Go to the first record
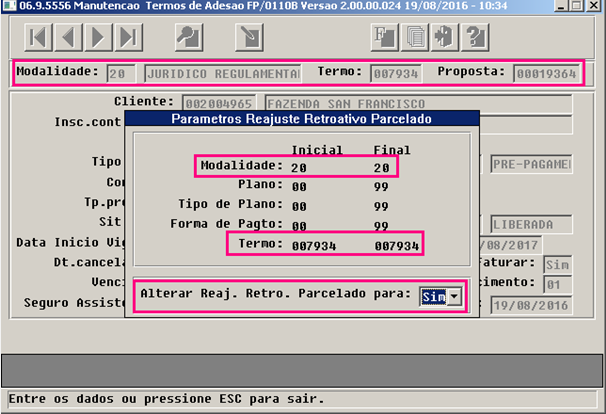Screen dimensions: 606x414 38,37
